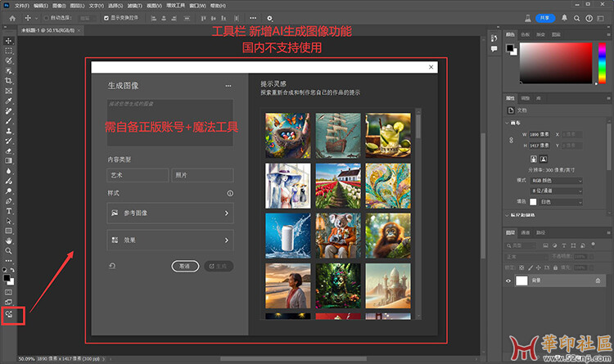Open the search magnifier in top bar
This screenshot has width=614, height=364.
click(x=577, y=18)
